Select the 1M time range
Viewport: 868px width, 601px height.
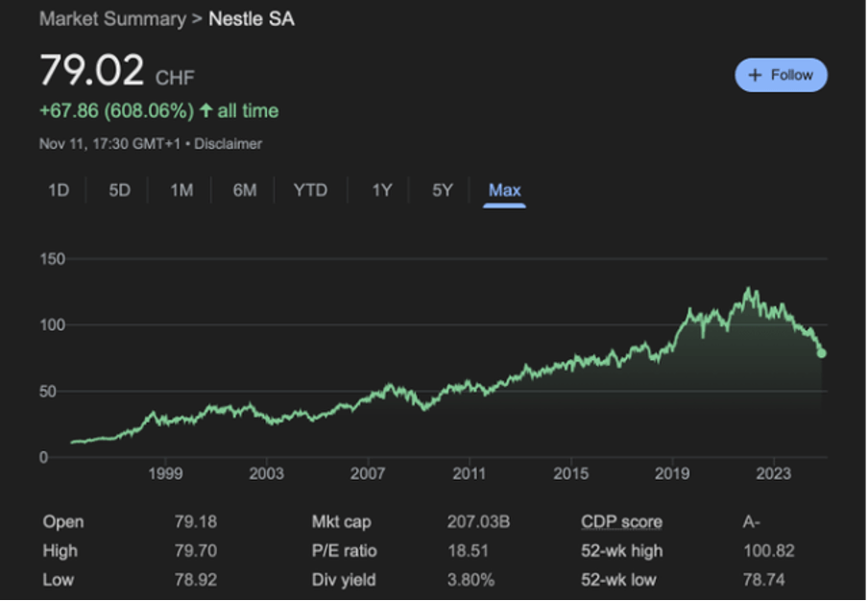pyautogui.click(x=181, y=190)
